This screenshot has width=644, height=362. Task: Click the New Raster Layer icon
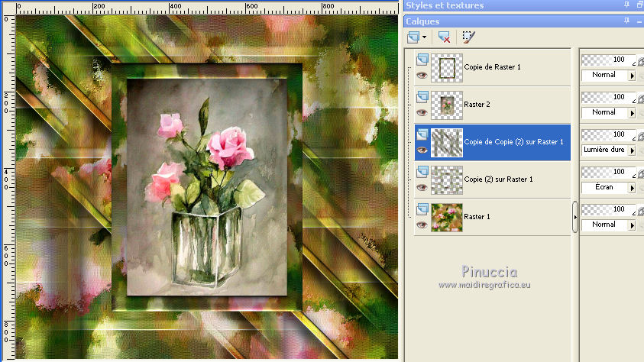point(413,37)
